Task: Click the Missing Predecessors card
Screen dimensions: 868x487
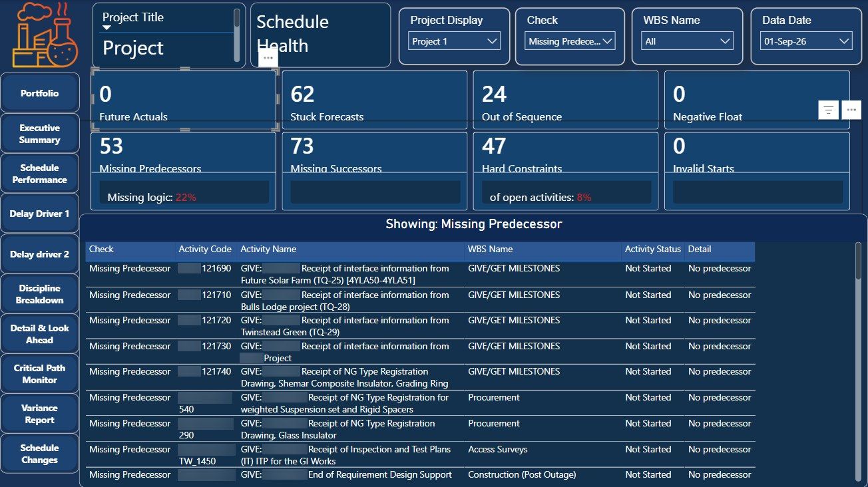Action: click(x=184, y=171)
